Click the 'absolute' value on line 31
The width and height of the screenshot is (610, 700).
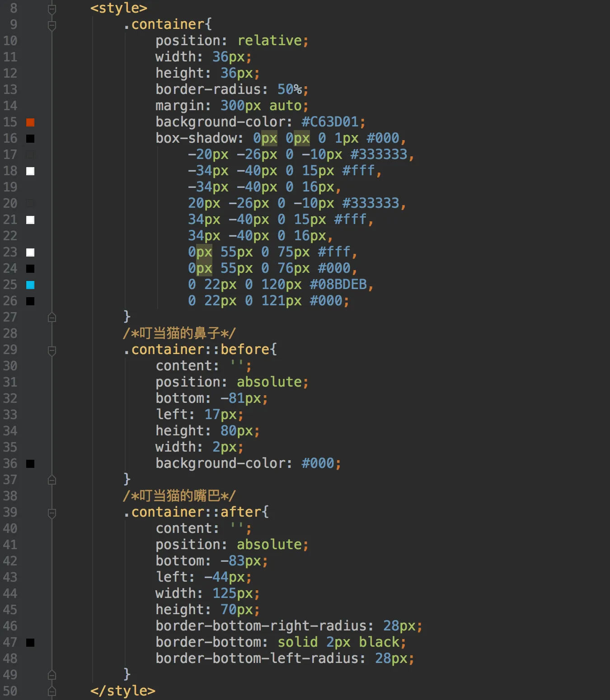[269, 382]
